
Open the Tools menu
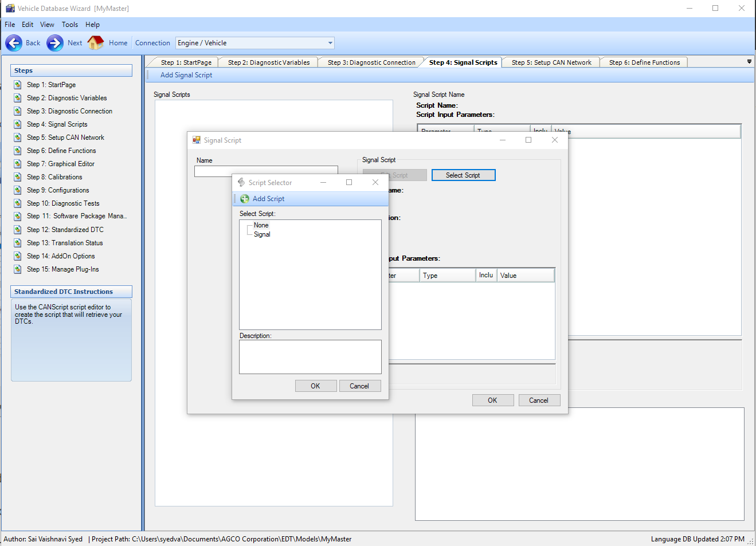[x=70, y=25]
